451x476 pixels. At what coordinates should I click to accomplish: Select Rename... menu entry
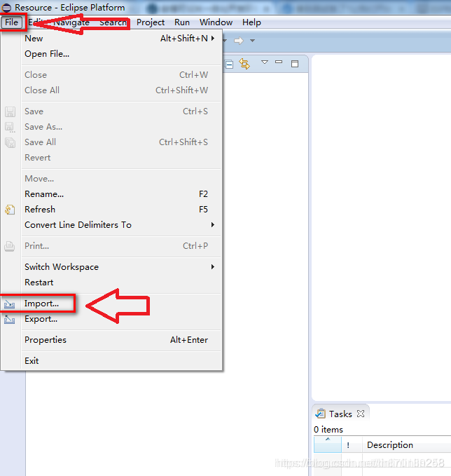coord(121,194)
